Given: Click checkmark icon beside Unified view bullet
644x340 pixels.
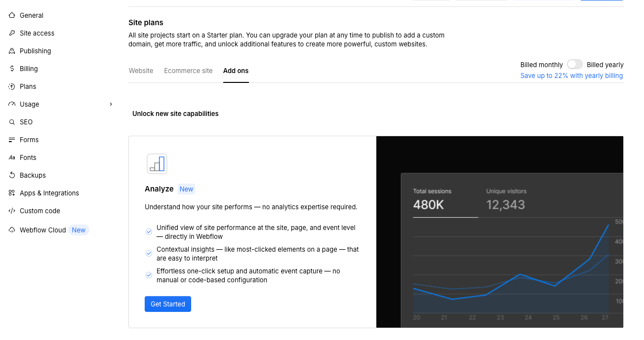Looking at the screenshot, I should point(149,231).
